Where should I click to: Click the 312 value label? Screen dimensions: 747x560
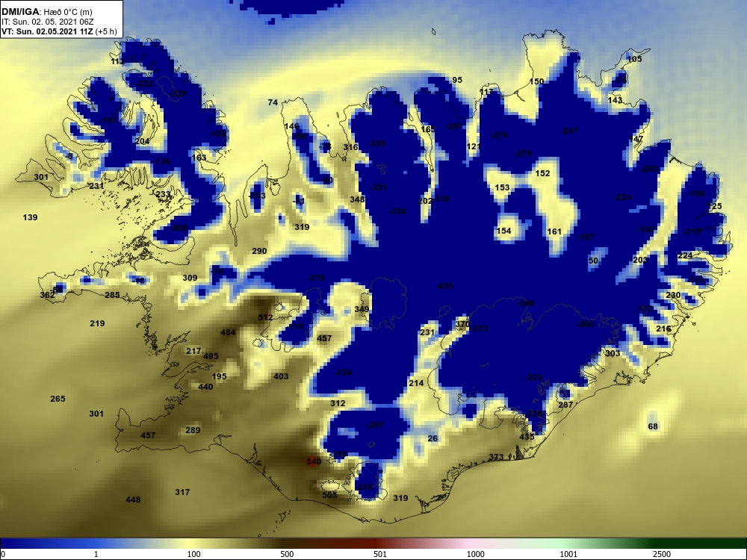click(338, 403)
